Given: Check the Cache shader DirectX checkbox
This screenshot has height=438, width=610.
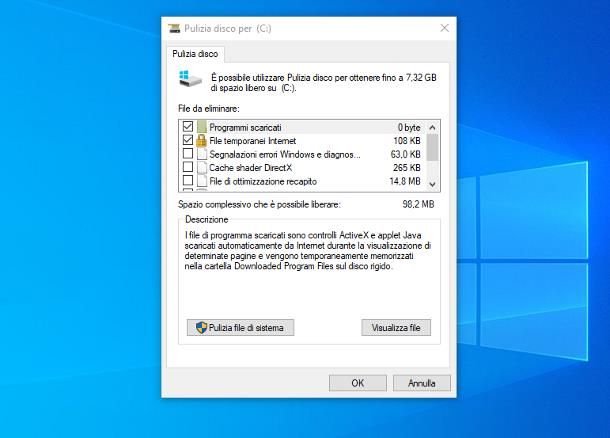Looking at the screenshot, I should (188, 167).
